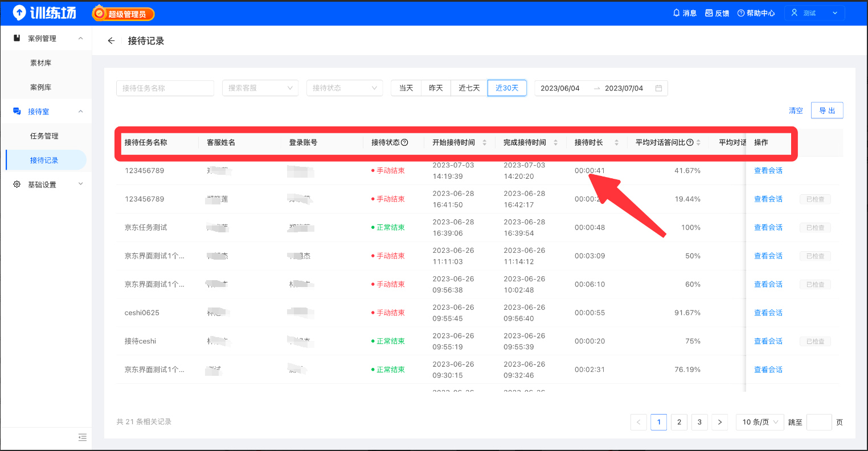Image resolution: width=868 pixels, height=451 pixels.
Task: Click the 跳至 page number input
Action: coord(819,422)
